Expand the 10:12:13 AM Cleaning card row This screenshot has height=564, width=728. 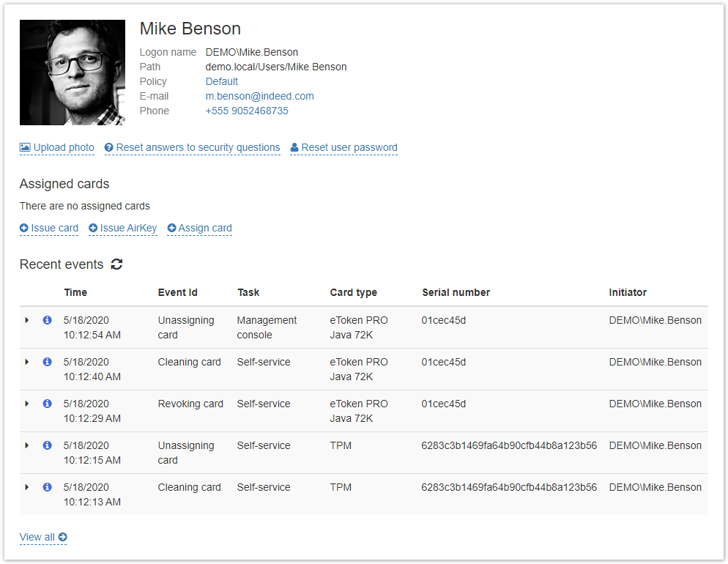click(x=27, y=487)
